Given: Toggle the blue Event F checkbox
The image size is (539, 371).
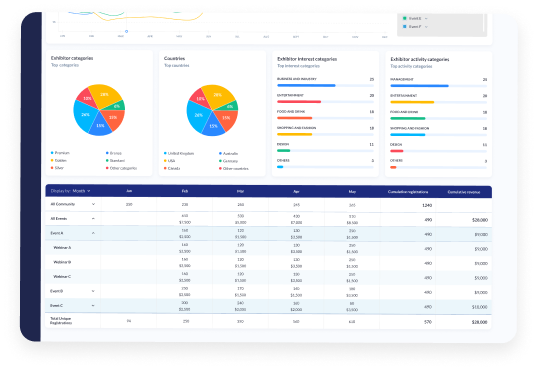Looking at the screenshot, I should 405,26.
